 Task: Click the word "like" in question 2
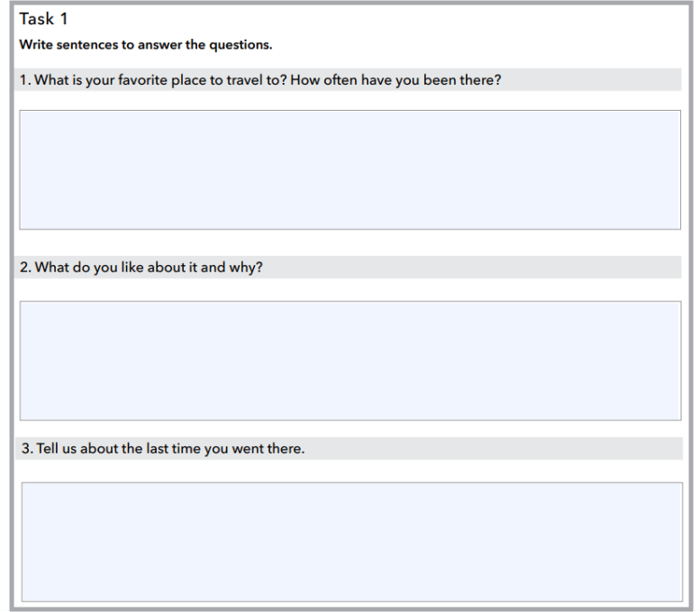(132, 268)
